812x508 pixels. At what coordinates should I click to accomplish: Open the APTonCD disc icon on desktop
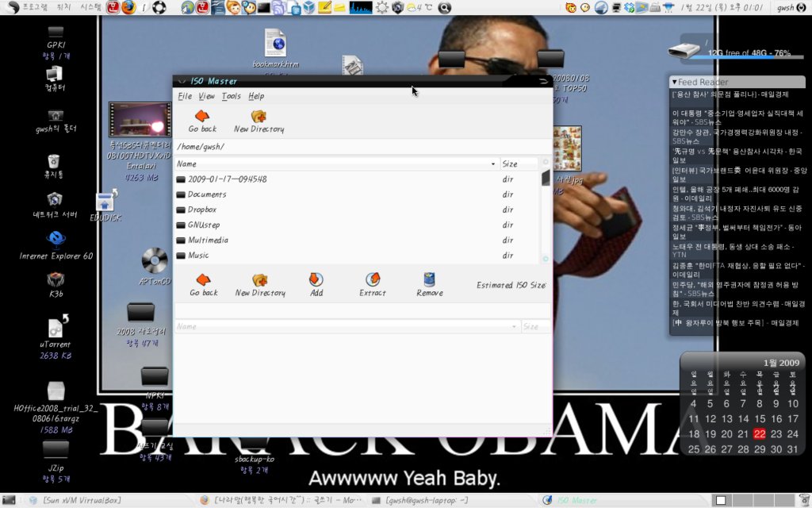[155, 260]
